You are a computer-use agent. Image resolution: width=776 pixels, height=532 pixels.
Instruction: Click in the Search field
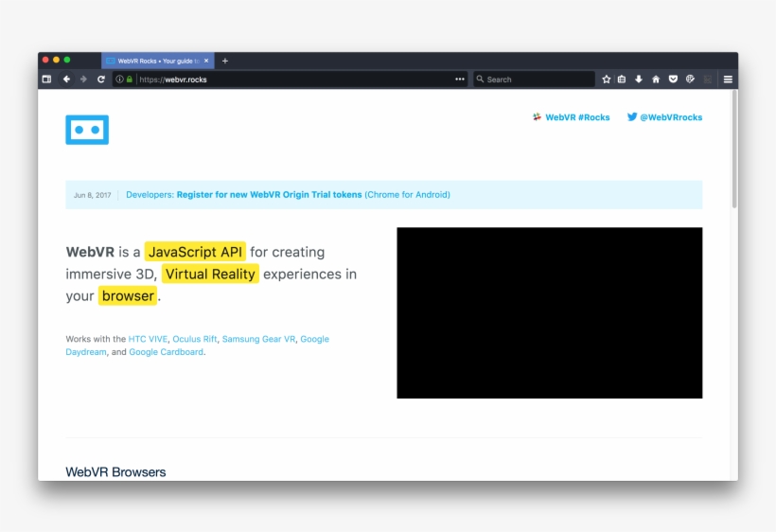click(534, 80)
